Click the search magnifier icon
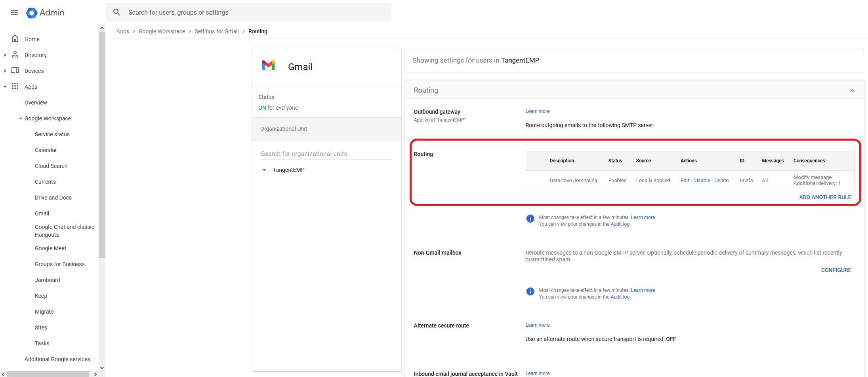Viewport: 868px width, 377px height. coord(116,12)
